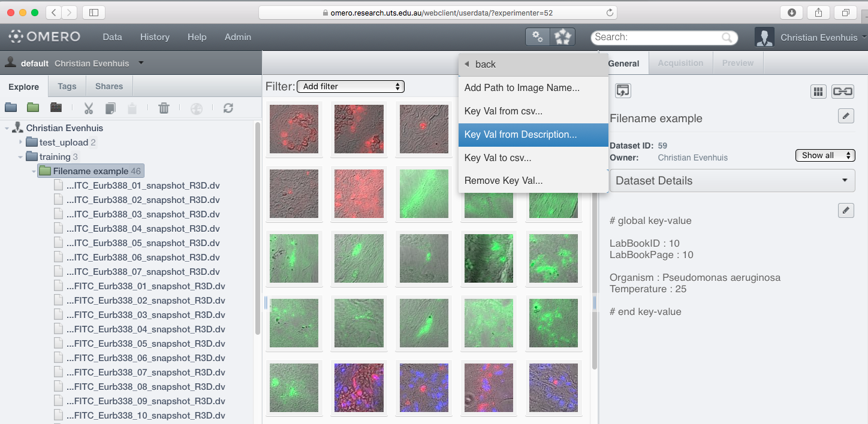Collapse the training project
The image size is (868, 424).
coord(21,157)
